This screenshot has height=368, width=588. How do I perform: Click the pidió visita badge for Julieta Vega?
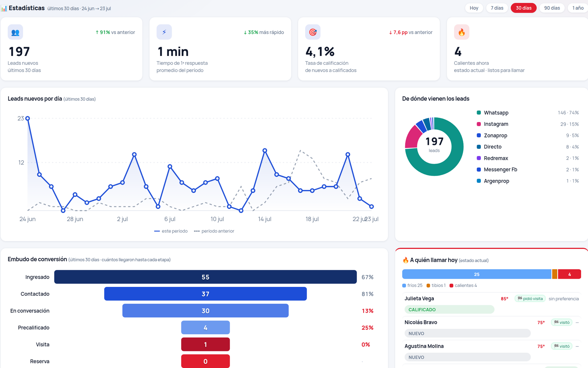[530, 299]
